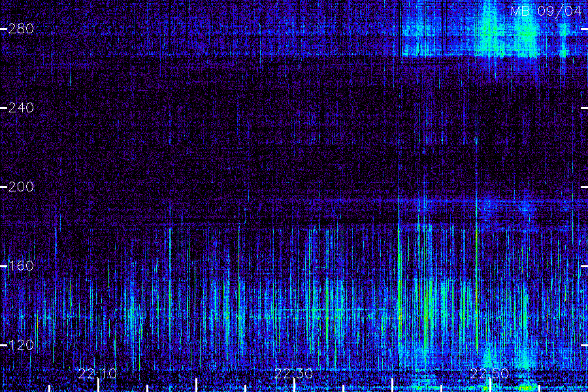Click the 22:50 time axis label
Viewport: 588px width, 392px height.
click(489, 374)
